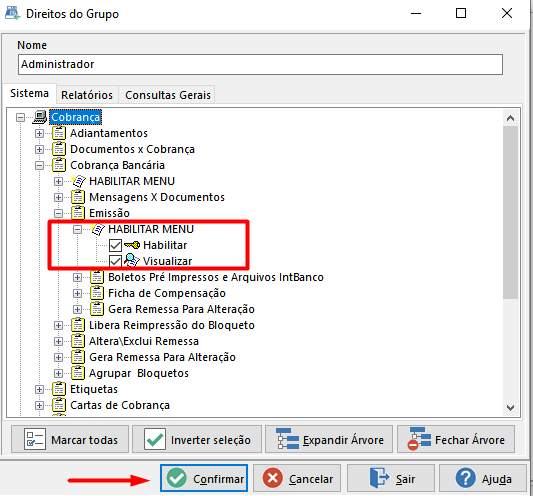Click the magnifier icon beside Visualizar
Image resolution: width=533 pixels, height=496 pixels.
(132, 261)
